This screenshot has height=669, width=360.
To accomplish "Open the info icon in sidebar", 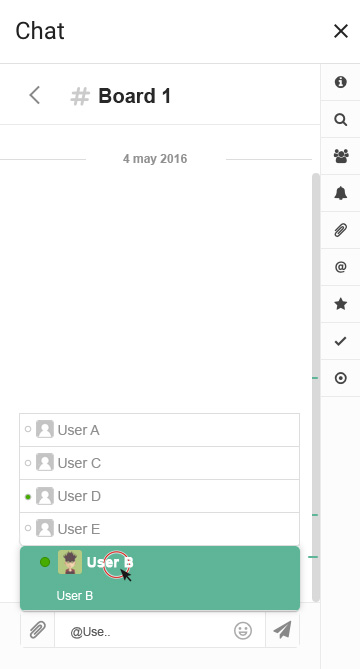I will 340,82.
